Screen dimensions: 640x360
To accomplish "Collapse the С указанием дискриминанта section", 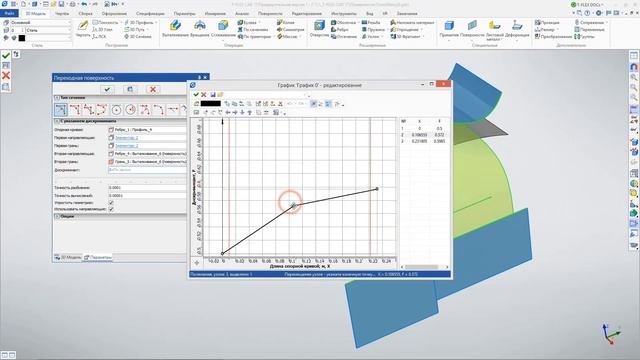I will click(57, 121).
